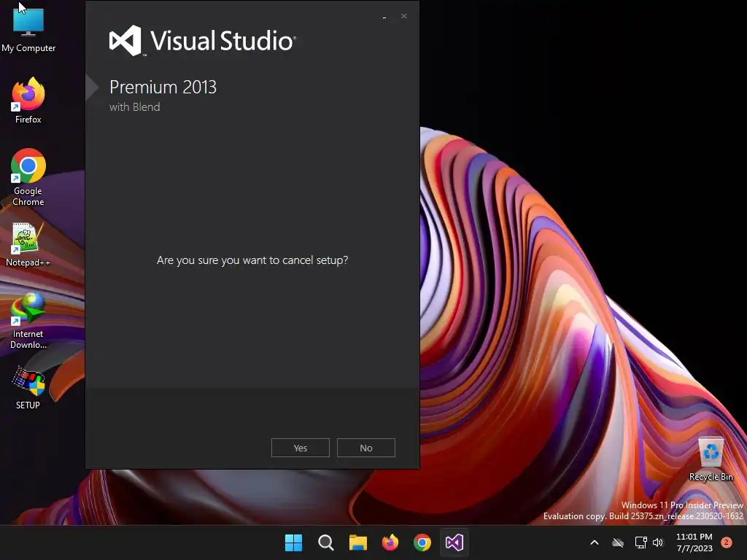
Task: Open taskbar Search
Action: point(326,542)
